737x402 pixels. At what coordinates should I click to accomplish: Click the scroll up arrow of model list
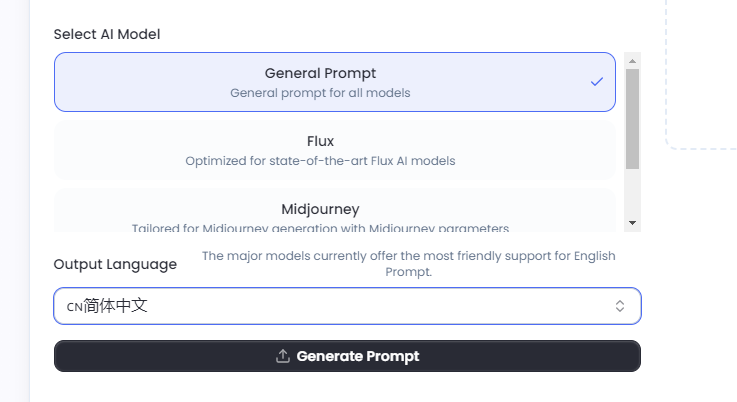click(x=632, y=60)
